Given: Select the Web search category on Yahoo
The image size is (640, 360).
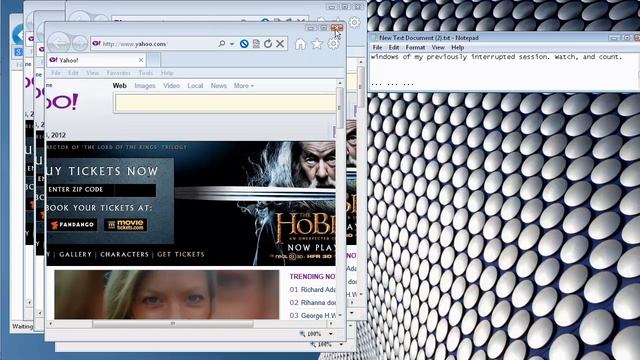Looking at the screenshot, I should (120, 86).
